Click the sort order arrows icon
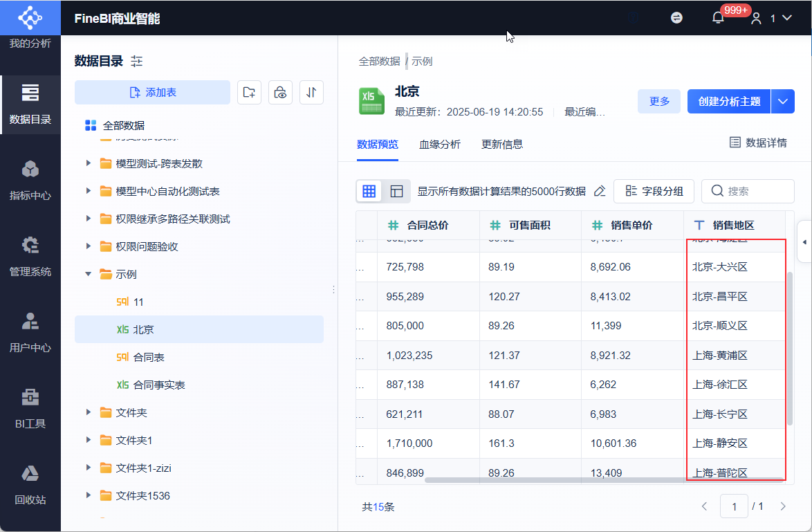 (311, 92)
